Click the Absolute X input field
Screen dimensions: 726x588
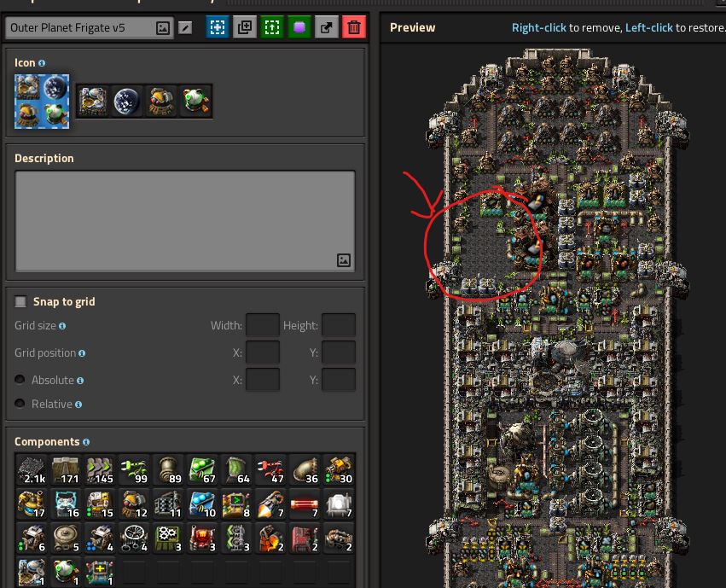pyautogui.click(x=263, y=380)
